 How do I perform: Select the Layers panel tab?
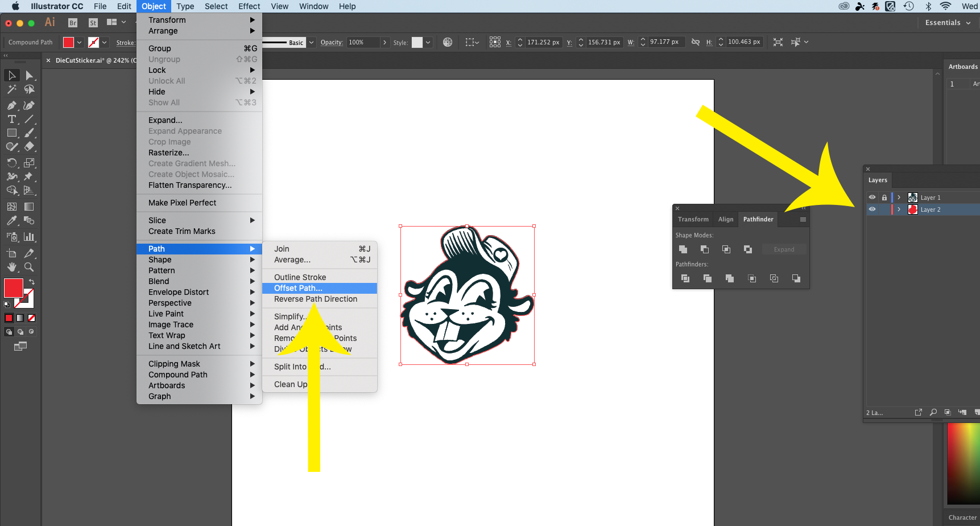pos(878,180)
